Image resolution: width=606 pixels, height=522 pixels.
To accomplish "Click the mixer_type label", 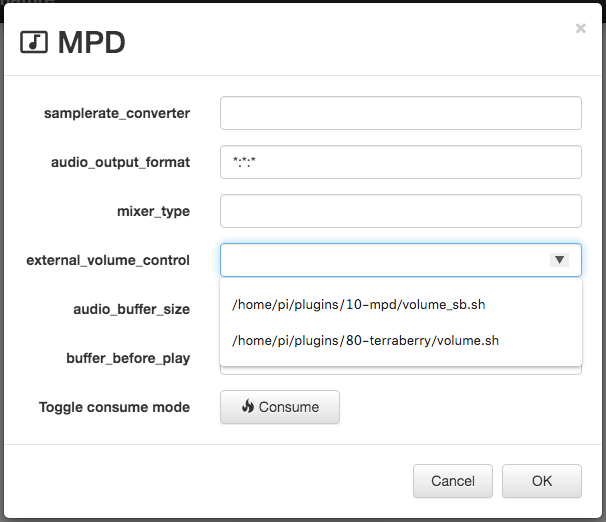I will pos(153,211).
